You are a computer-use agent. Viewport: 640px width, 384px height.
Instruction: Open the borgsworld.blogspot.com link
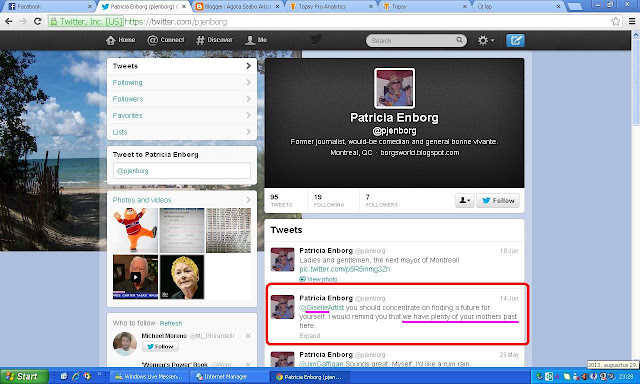[420, 153]
